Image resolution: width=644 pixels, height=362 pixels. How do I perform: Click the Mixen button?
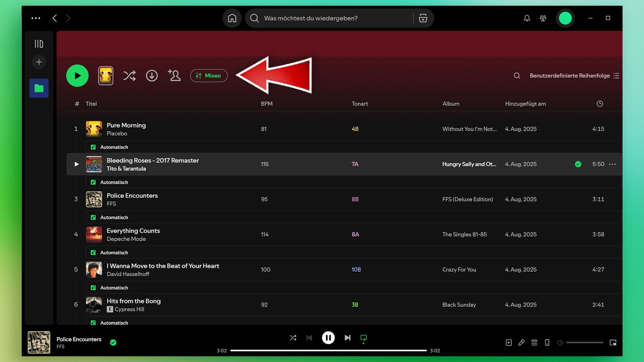(x=209, y=76)
